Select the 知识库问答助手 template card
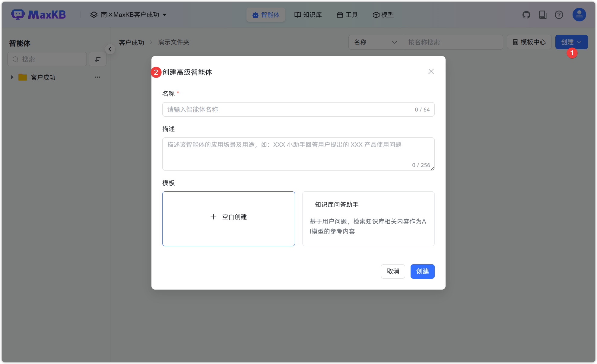The height and width of the screenshot is (364, 597). pyautogui.click(x=368, y=218)
